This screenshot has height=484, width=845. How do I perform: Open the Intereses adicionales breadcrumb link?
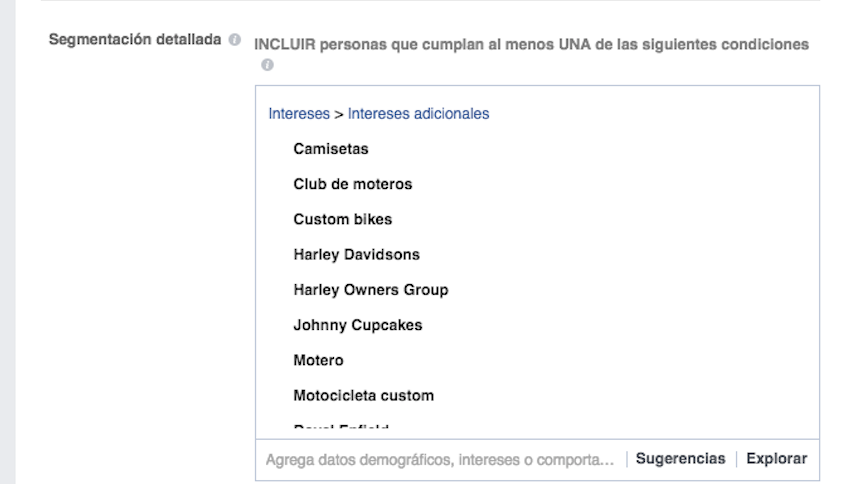418,114
